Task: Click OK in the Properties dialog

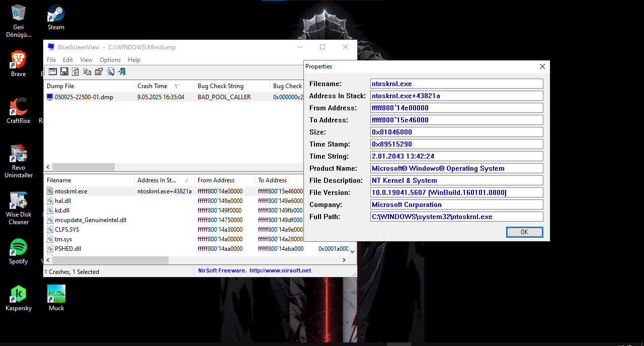Action: click(524, 232)
